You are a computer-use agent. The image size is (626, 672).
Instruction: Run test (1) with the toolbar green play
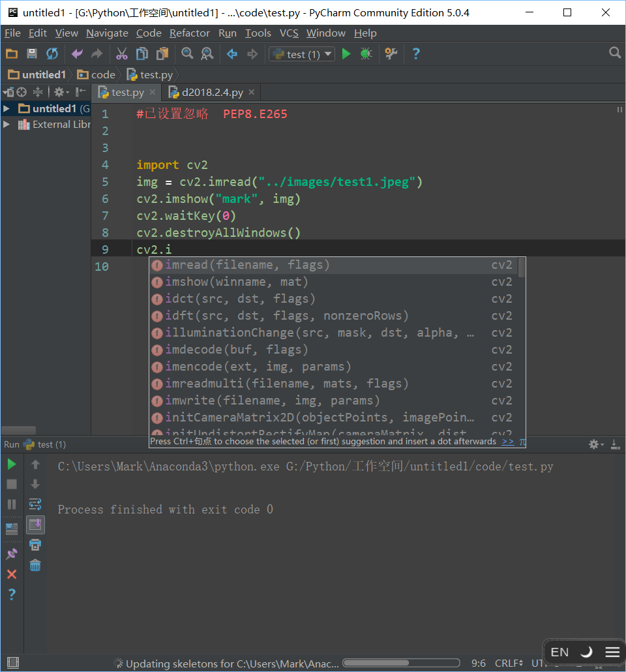(x=346, y=54)
